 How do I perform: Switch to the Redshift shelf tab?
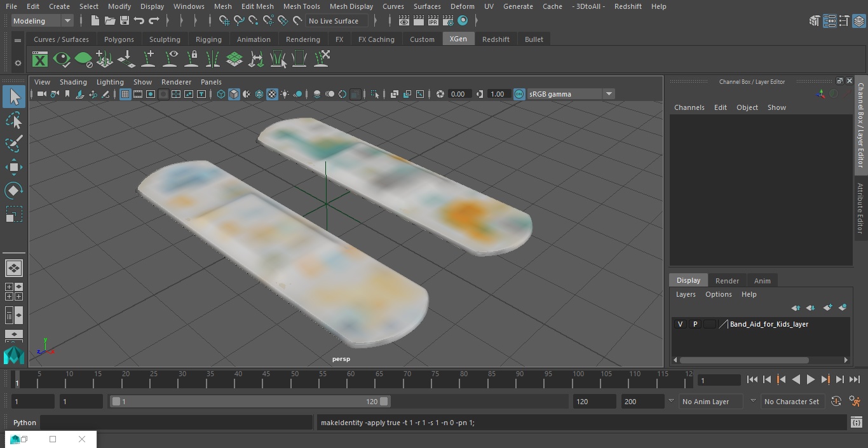tap(496, 39)
